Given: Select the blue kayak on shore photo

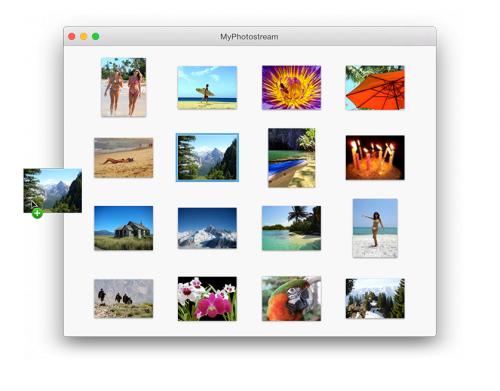Looking at the screenshot, I should pyautogui.click(x=292, y=158).
